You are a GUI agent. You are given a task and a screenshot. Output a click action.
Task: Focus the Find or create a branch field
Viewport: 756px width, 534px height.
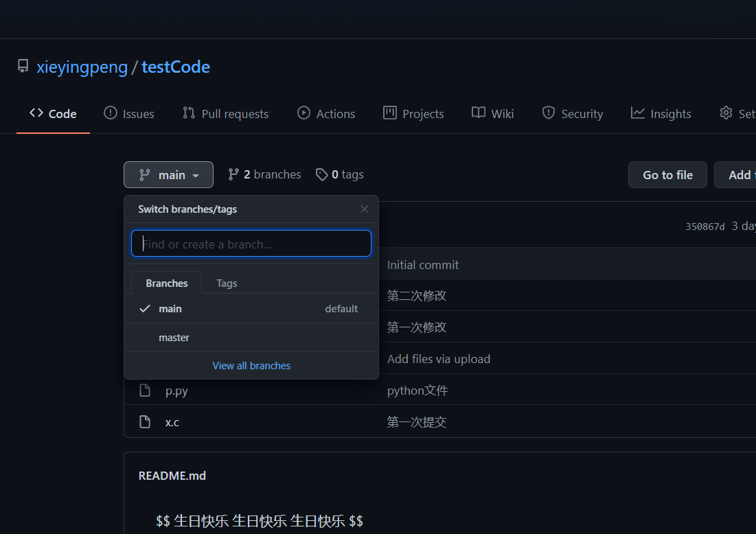point(251,244)
